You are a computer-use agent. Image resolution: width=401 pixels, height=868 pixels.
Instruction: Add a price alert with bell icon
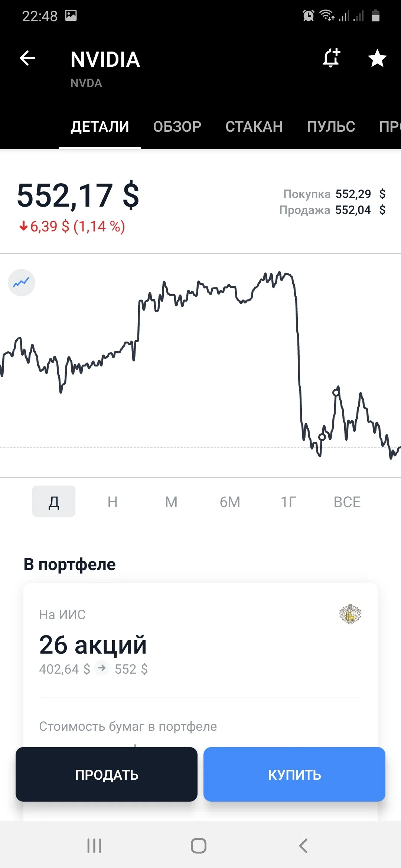[331, 58]
